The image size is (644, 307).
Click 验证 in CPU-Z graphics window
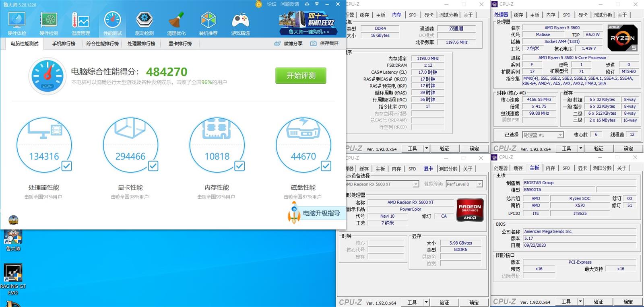click(444, 302)
